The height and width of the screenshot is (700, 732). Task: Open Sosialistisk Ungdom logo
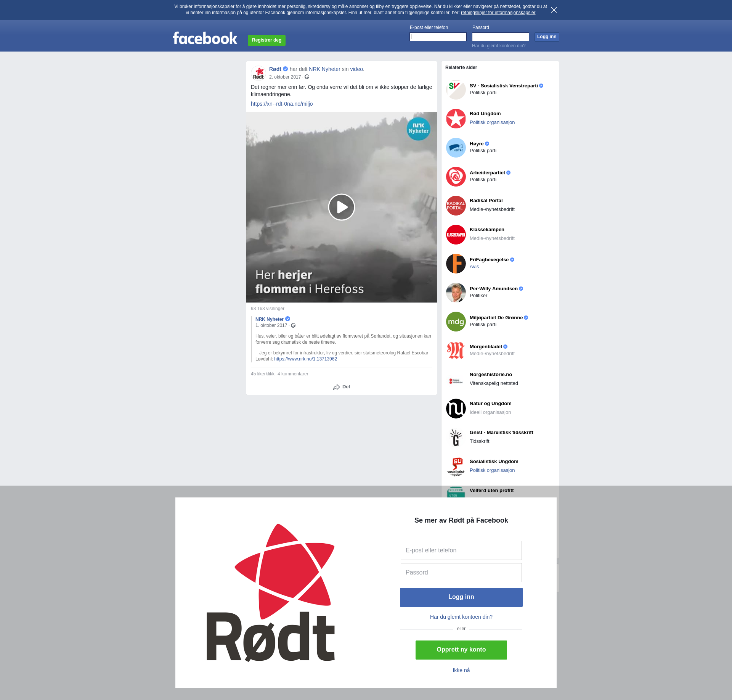tap(456, 467)
